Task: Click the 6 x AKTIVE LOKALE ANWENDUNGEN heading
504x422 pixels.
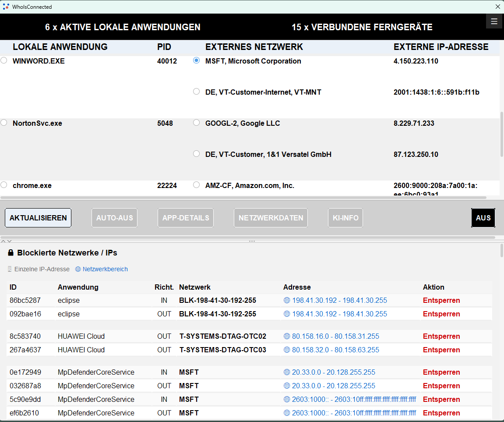Action: [x=123, y=27]
